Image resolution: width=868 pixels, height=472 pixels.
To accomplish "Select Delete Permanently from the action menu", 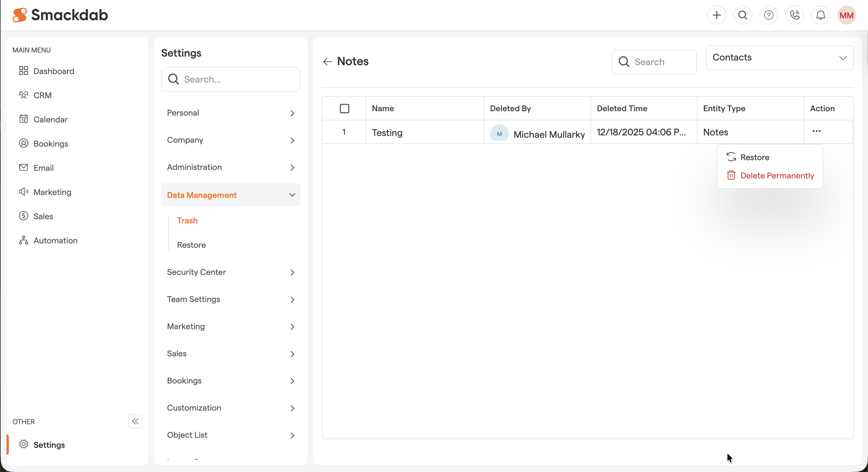I will click(x=777, y=176).
